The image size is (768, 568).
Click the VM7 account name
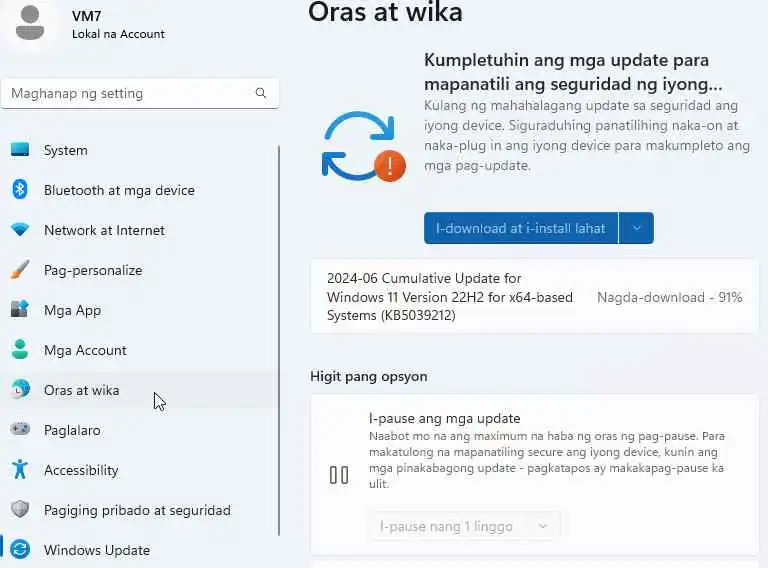click(x=87, y=16)
